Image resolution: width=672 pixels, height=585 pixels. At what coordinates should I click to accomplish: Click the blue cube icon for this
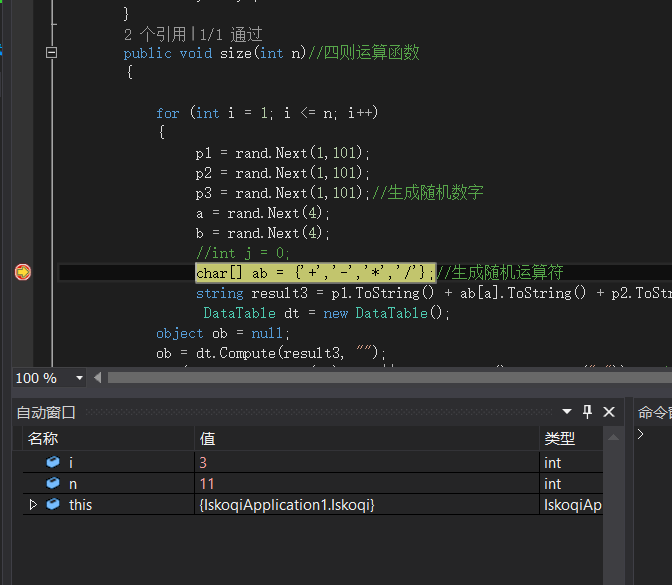coord(53,504)
